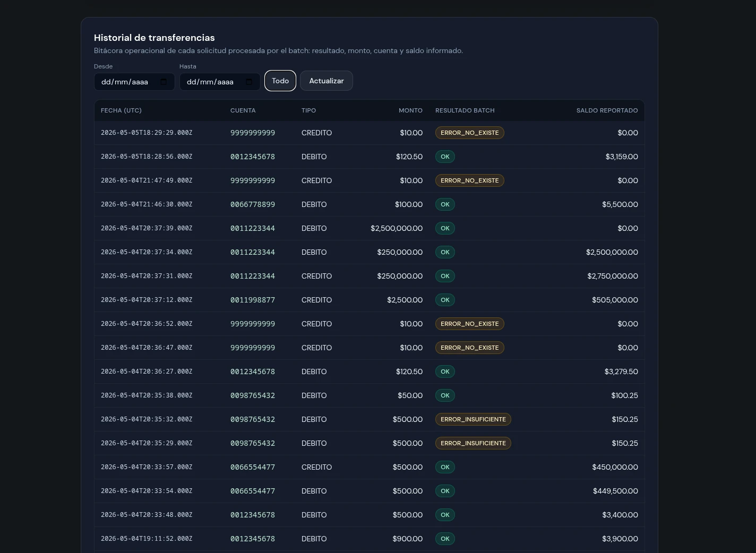The height and width of the screenshot is (553, 756).
Task: Select timestamp 2026-05-04T19:11:52.000Z
Action: coord(147,539)
